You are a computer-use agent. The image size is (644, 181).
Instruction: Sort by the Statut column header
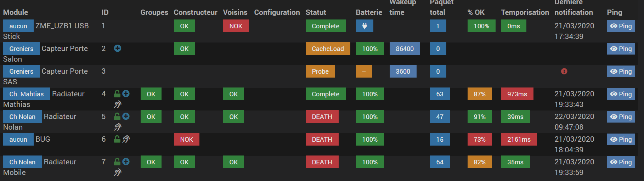click(316, 12)
